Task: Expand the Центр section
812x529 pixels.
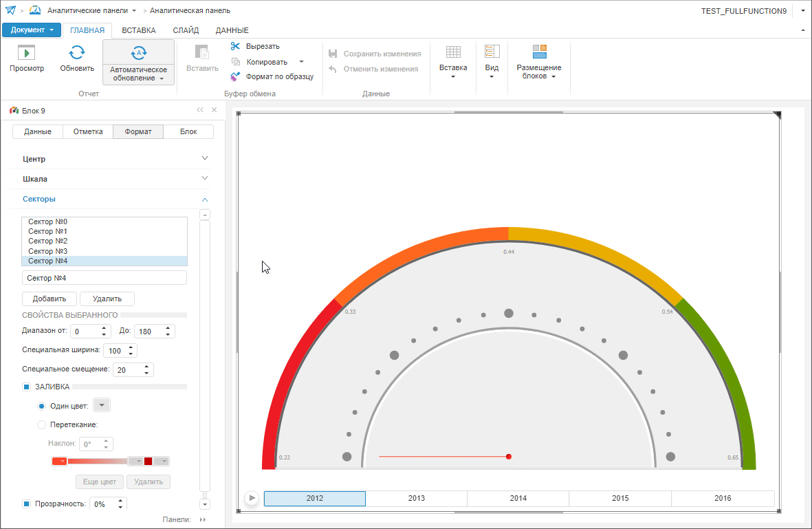Action: [x=204, y=159]
